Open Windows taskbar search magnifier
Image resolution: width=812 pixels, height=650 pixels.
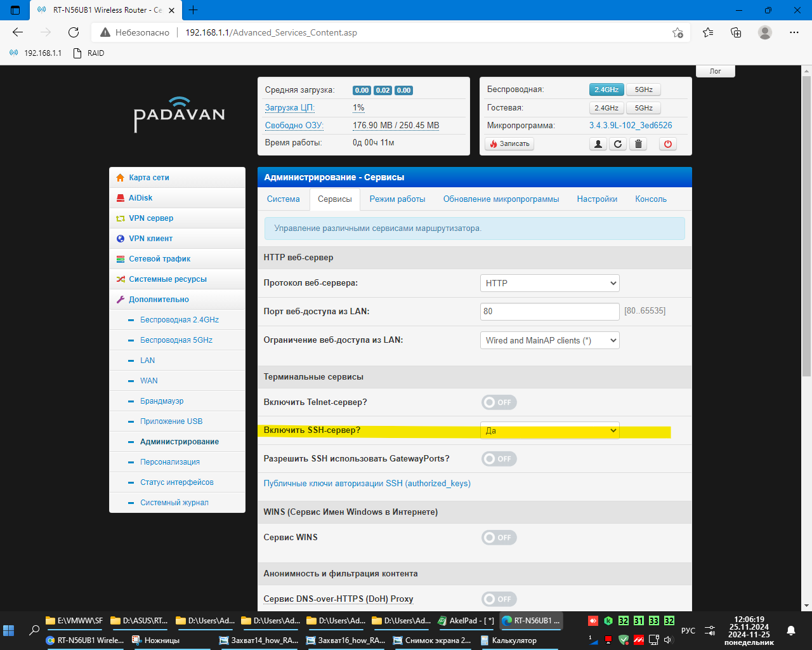point(34,630)
